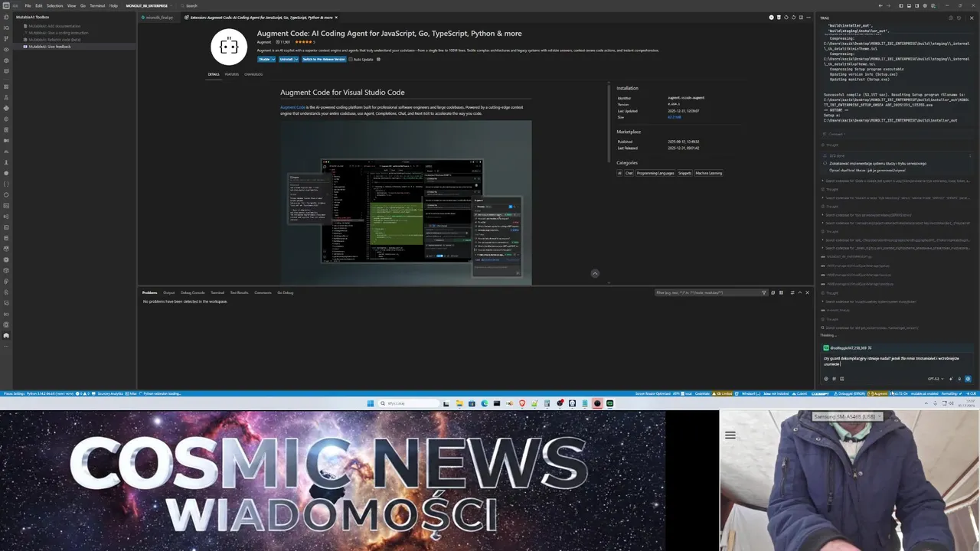Select the All category tag
Viewport: 980px width, 551px height.
pyautogui.click(x=619, y=173)
